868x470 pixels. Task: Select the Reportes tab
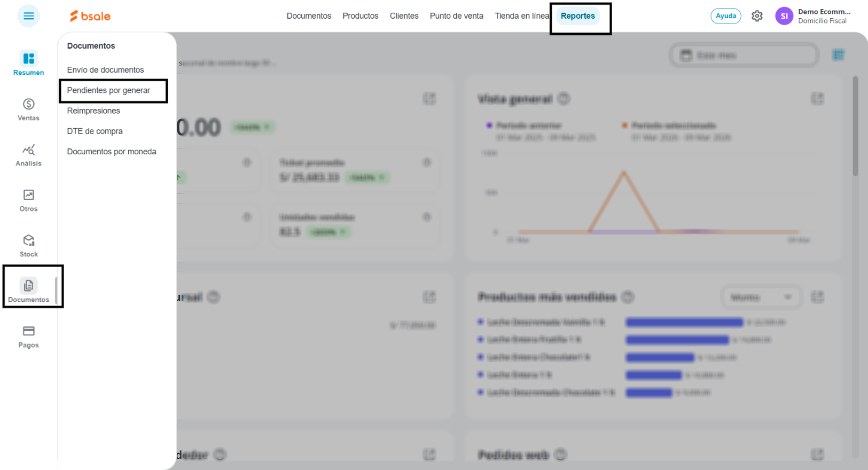578,16
